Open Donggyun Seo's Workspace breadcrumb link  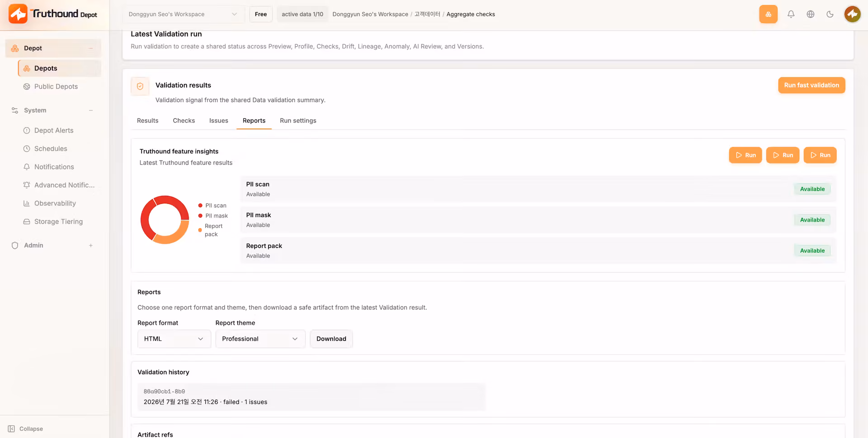pyautogui.click(x=370, y=14)
